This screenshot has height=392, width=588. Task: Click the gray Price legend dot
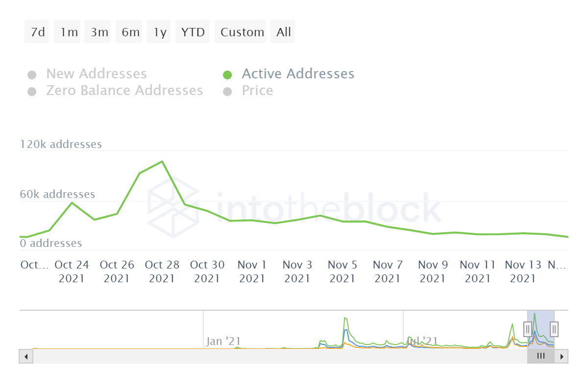pyautogui.click(x=227, y=92)
